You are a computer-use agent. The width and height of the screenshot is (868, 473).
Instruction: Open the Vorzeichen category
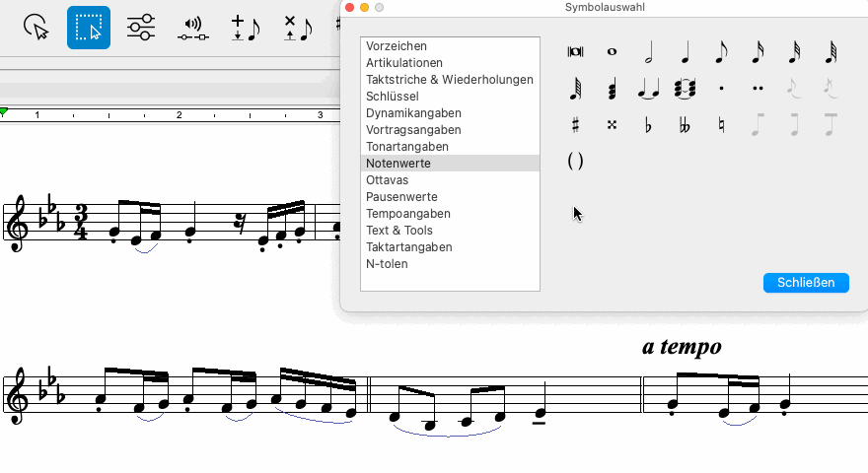[x=396, y=46]
